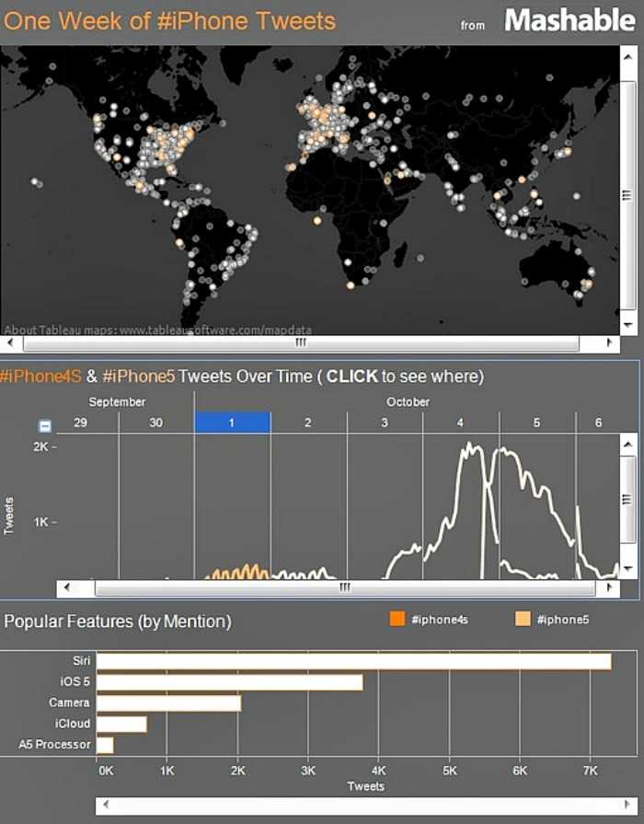Click the timeline's horizontal scrollbar thumb

click(344, 587)
